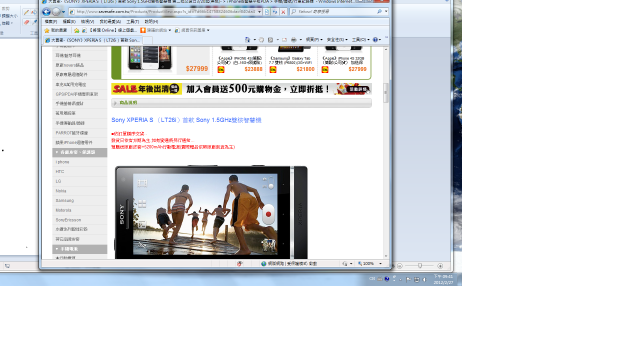Open the Safety menu in command bar
The width and height of the screenshot is (640, 360).
coord(337,40)
